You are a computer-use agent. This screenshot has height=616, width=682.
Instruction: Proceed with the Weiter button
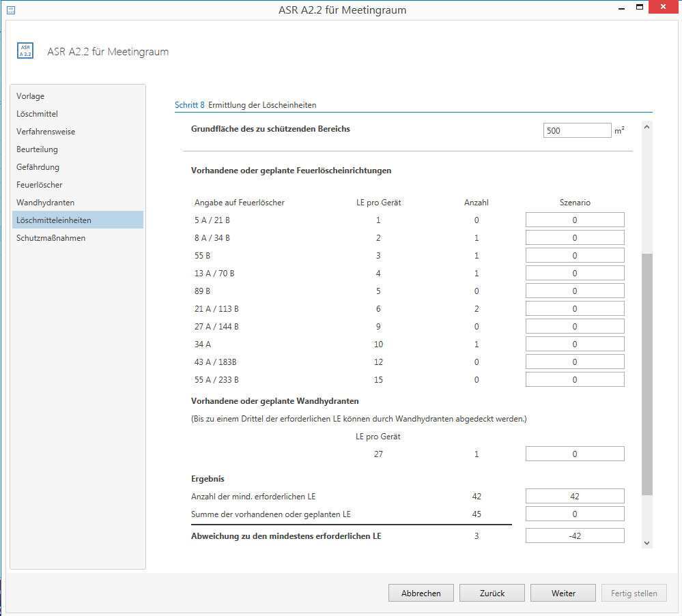coord(563,593)
